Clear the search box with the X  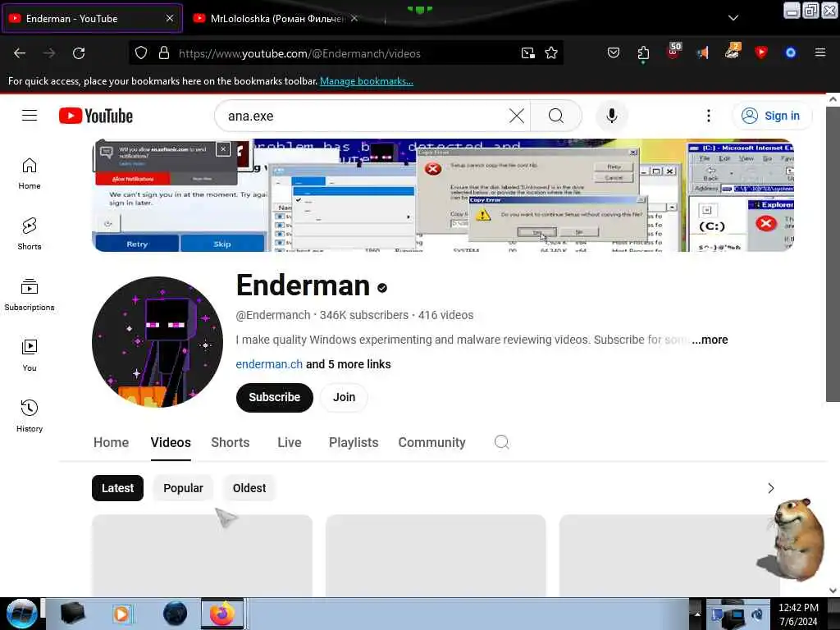tap(517, 116)
